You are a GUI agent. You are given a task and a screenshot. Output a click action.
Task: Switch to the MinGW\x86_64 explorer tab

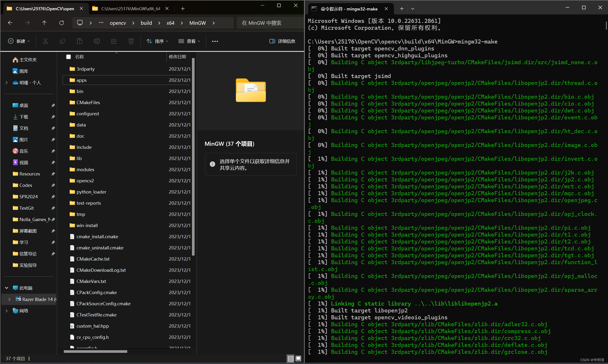130,9
